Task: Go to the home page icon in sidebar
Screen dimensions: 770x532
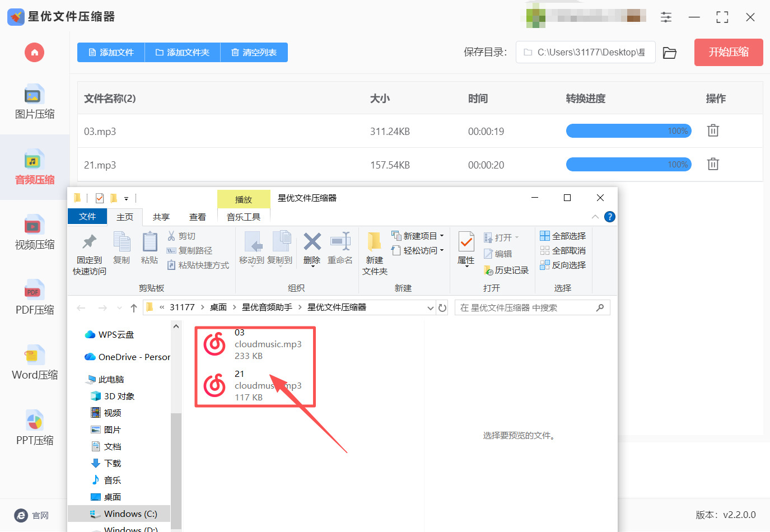Action: (34, 53)
